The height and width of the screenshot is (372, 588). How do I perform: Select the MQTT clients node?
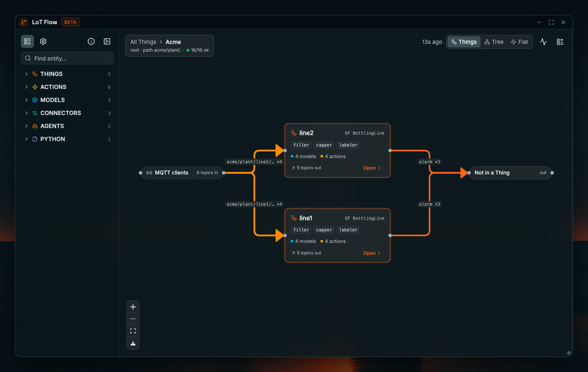pyautogui.click(x=182, y=173)
